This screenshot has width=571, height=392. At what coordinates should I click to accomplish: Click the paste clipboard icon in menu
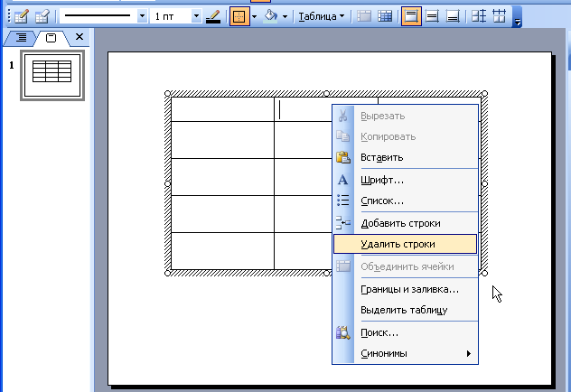343,157
